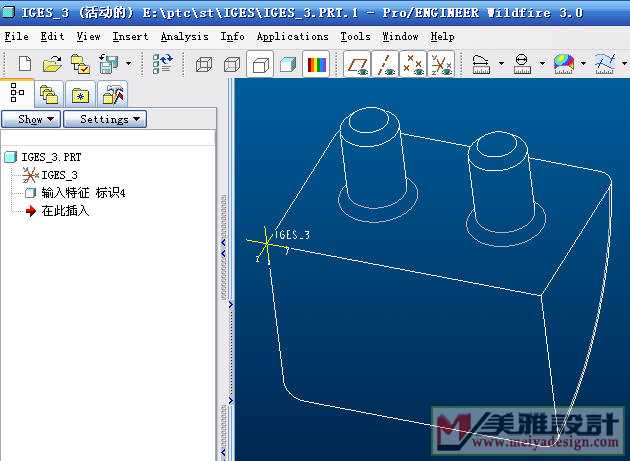Switch to hidden line display mode

tap(232, 64)
